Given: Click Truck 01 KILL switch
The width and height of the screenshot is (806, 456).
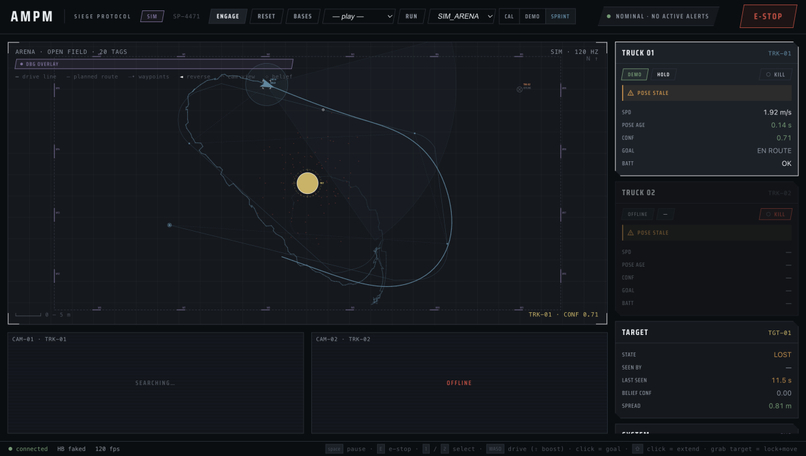Looking at the screenshot, I should coord(775,75).
